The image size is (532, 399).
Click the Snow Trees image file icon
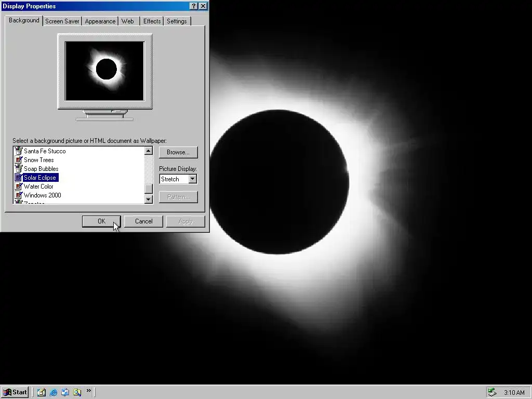pos(18,159)
